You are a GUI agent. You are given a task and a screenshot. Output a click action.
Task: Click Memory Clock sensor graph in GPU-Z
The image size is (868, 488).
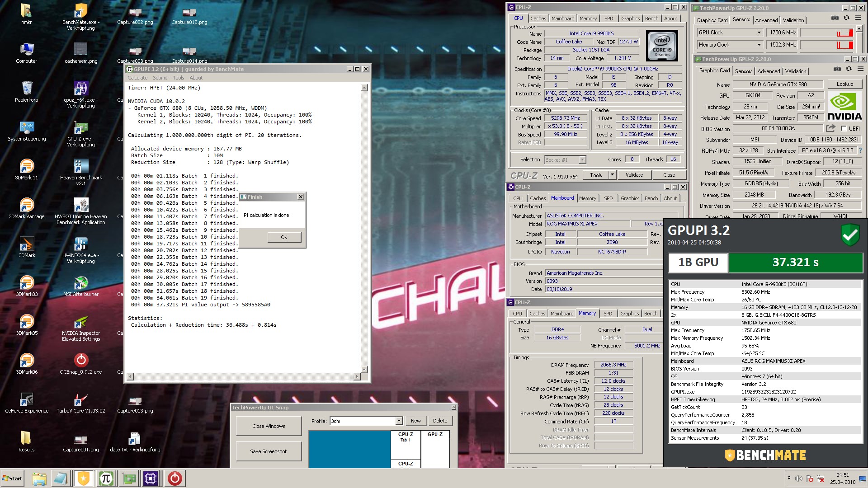click(827, 45)
